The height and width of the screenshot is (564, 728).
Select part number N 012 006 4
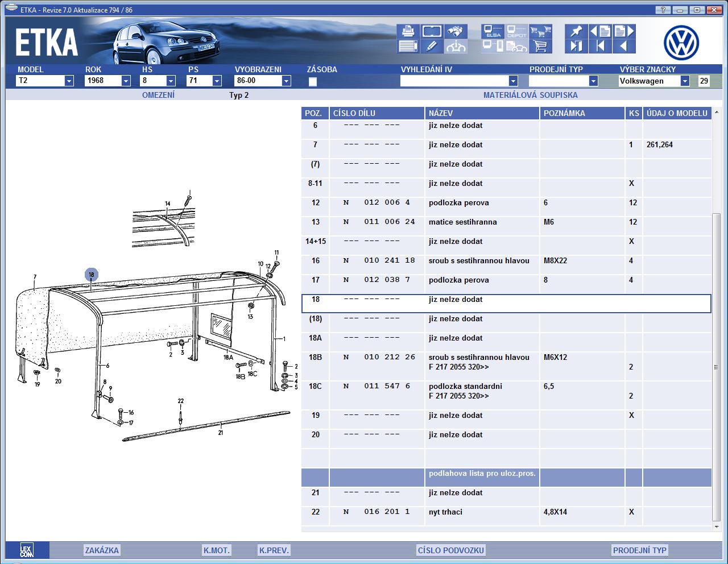[377, 202]
